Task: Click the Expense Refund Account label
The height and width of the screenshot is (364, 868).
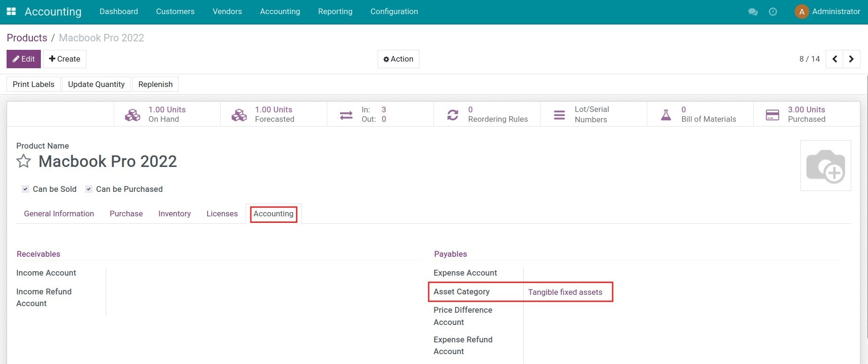Action: point(463,346)
